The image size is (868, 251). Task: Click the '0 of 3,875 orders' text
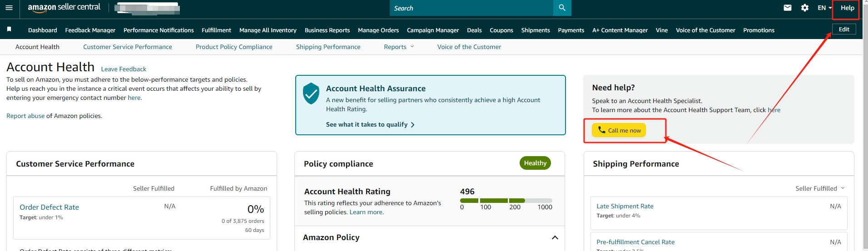(x=243, y=221)
